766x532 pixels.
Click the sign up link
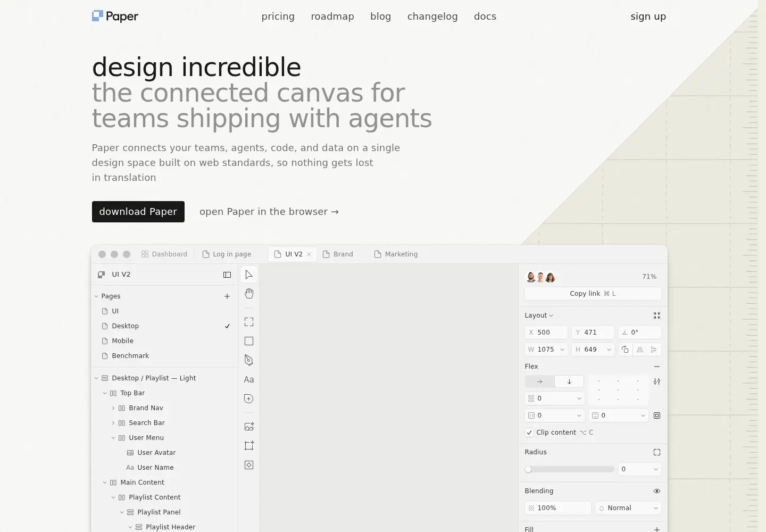coord(648,16)
